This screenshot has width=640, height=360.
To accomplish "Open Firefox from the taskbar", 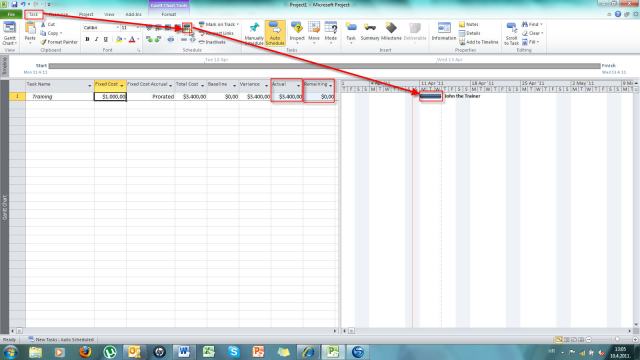I will pyautogui.click(x=85, y=352).
